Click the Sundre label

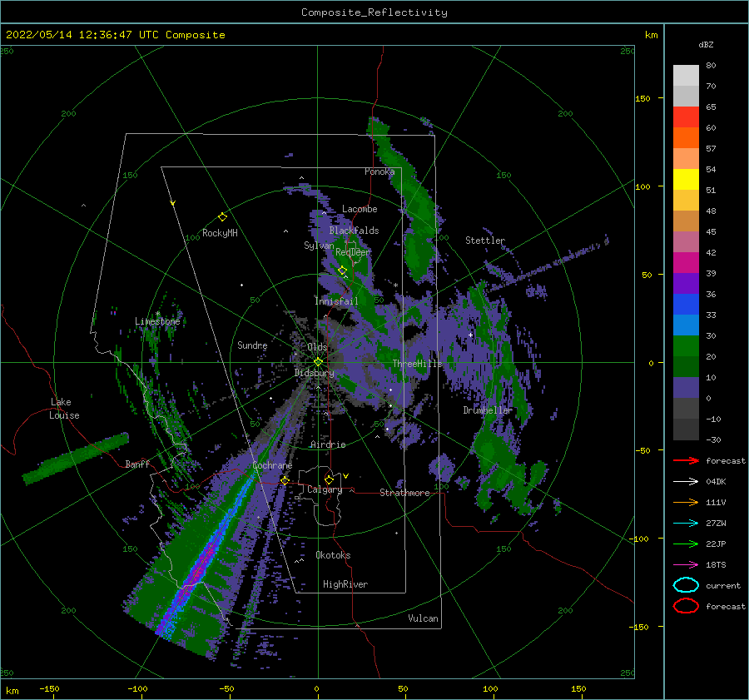click(x=252, y=345)
